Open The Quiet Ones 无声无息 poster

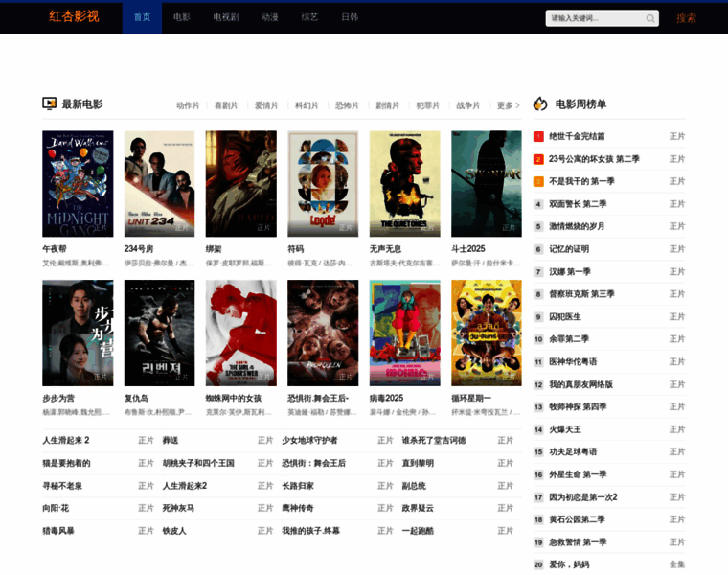coord(405,184)
